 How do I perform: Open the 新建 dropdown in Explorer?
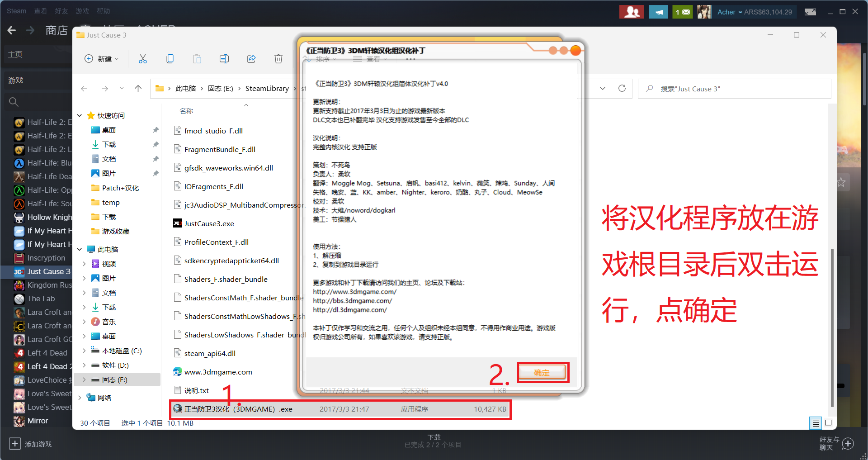coord(102,59)
